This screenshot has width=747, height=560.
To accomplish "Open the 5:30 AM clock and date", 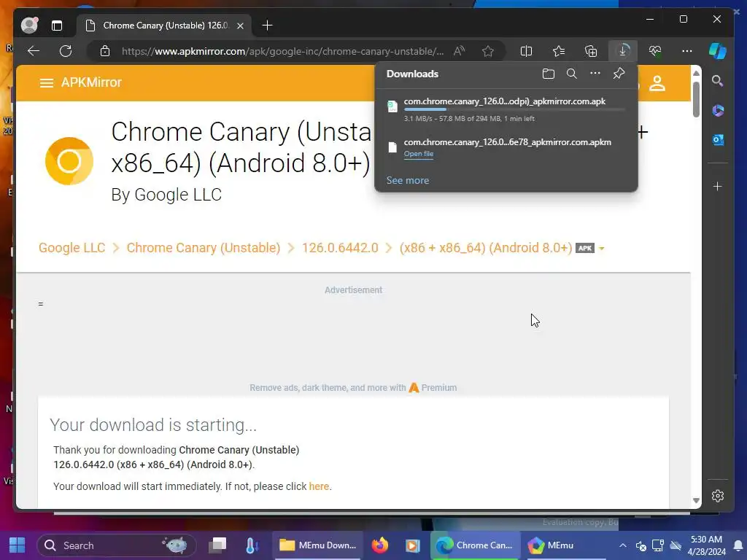I will coord(706,545).
